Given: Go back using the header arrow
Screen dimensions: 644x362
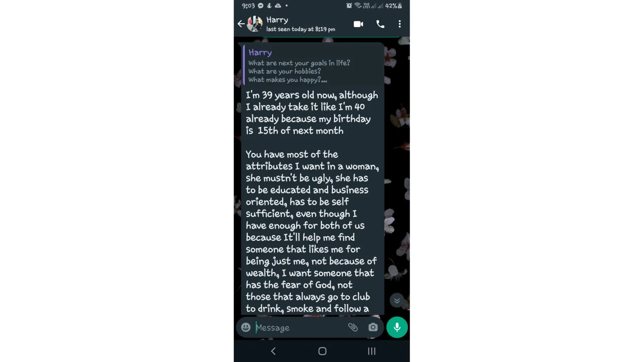Looking at the screenshot, I should (241, 24).
